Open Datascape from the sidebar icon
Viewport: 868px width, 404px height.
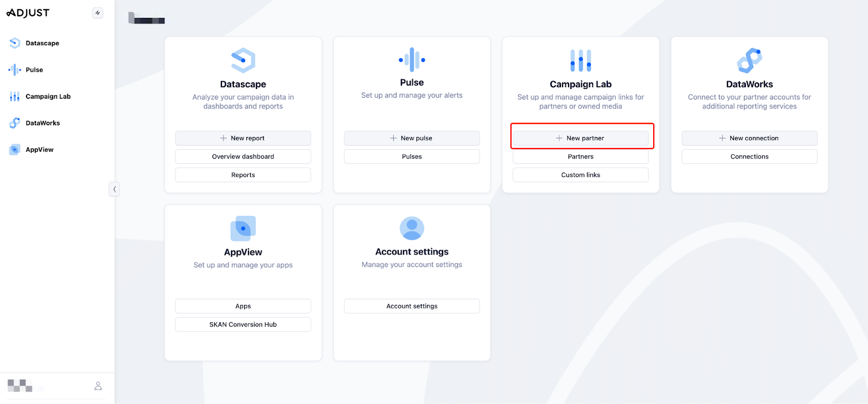point(15,43)
